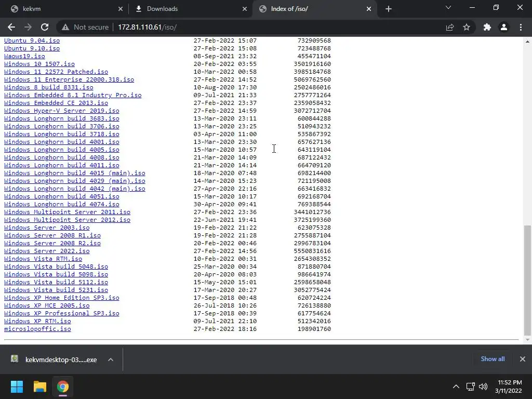This screenshot has width=532, height=399.
Task: Go back to the previous page
Action: point(11,27)
